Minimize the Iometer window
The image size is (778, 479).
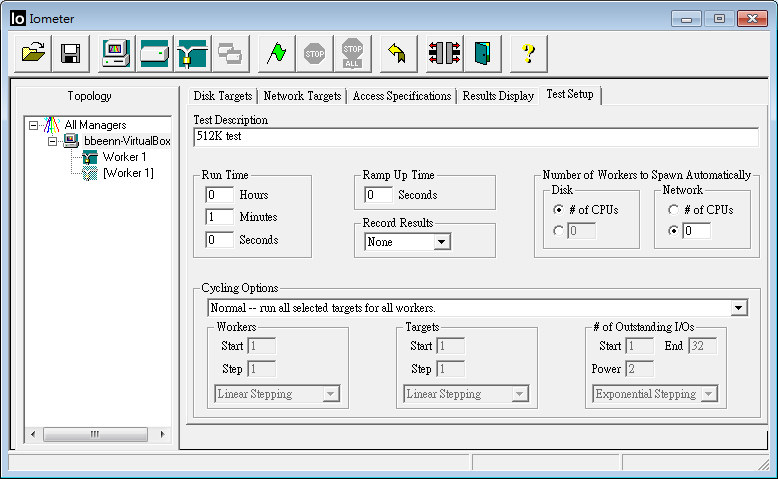point(686,19)
